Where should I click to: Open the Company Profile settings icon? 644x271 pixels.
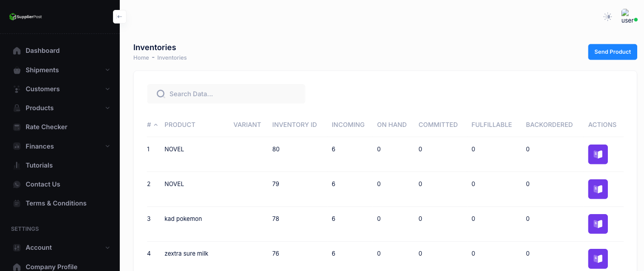16,267
